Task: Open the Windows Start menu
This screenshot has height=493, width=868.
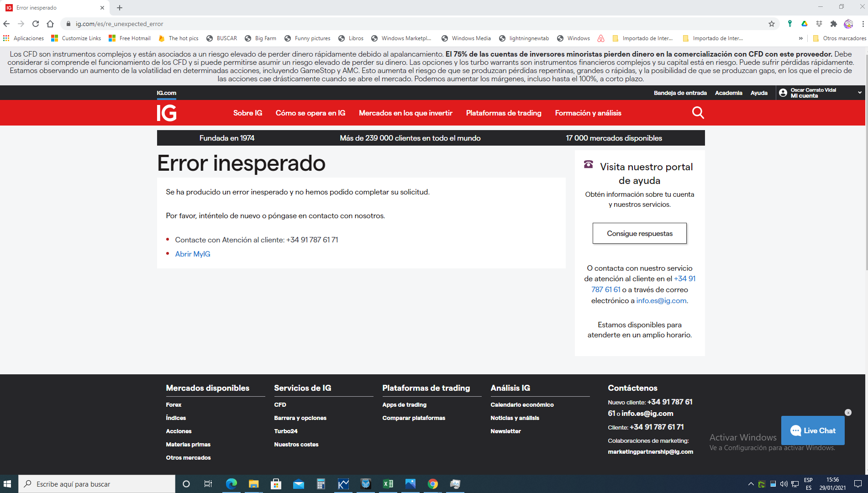Action: [7, 484]
